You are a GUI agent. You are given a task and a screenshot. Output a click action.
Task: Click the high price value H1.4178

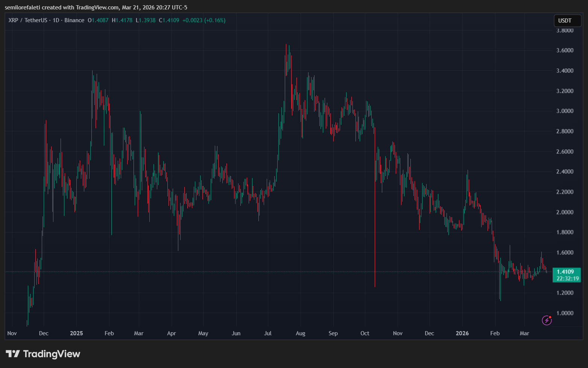click(x=122, y=20)
